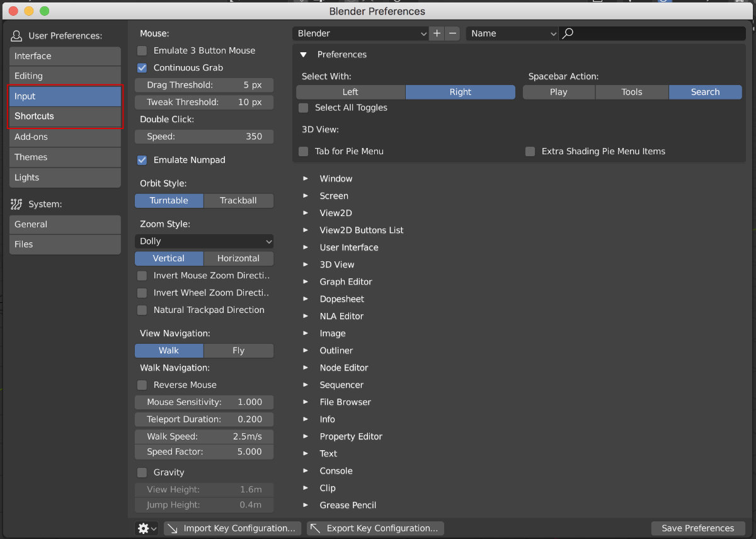Open the Blender keymap preset dropdown
Screen dimensions: 756x539
pyautogui.click(x=361, y=33)
